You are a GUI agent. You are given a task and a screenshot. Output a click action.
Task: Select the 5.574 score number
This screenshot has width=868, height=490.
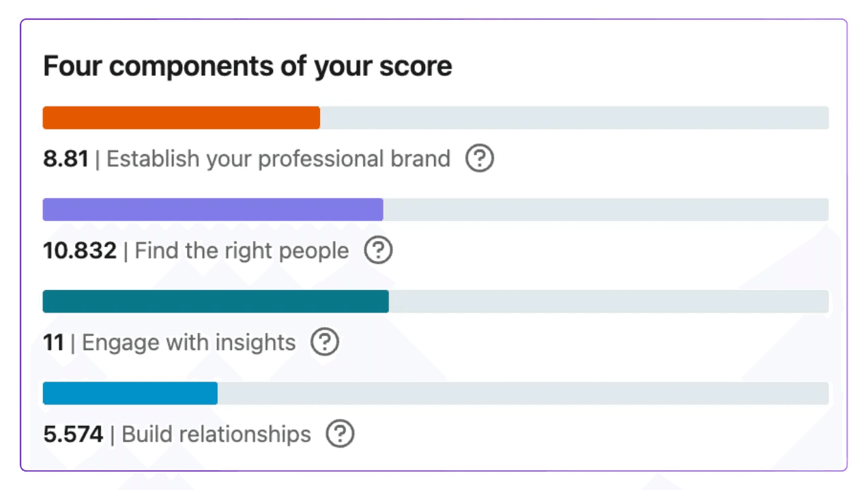tap(73, 434)
